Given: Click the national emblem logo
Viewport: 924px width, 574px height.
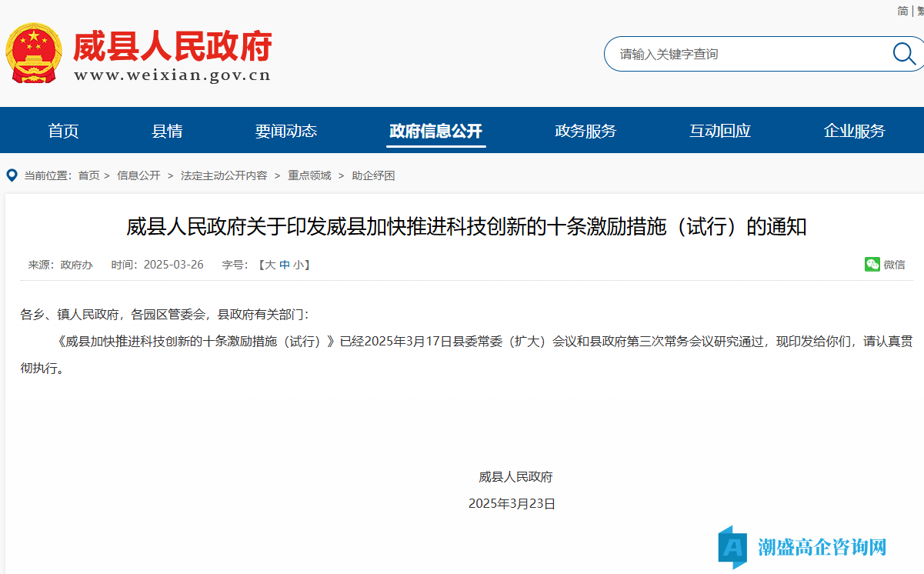Looking at the screenshot, I should (x=34, y=53).
